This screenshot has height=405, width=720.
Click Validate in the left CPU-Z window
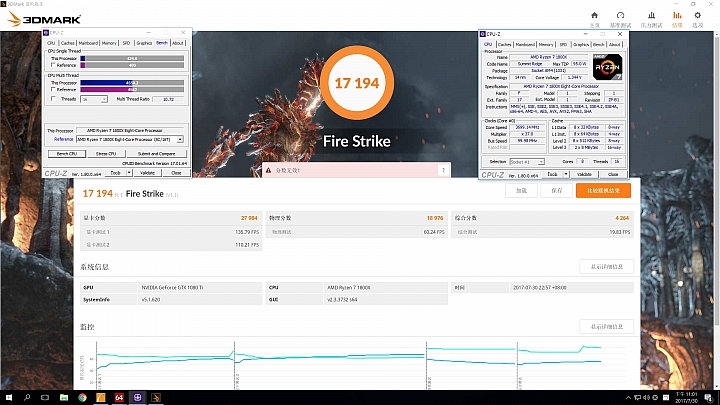coord(147,173)
